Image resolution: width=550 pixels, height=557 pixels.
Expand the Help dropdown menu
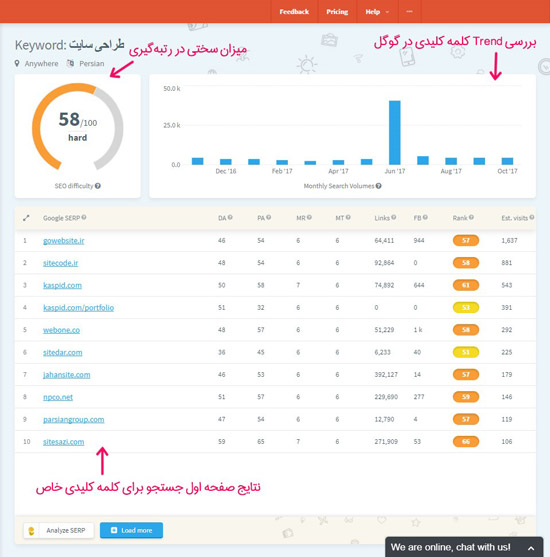tap(377, 12)
